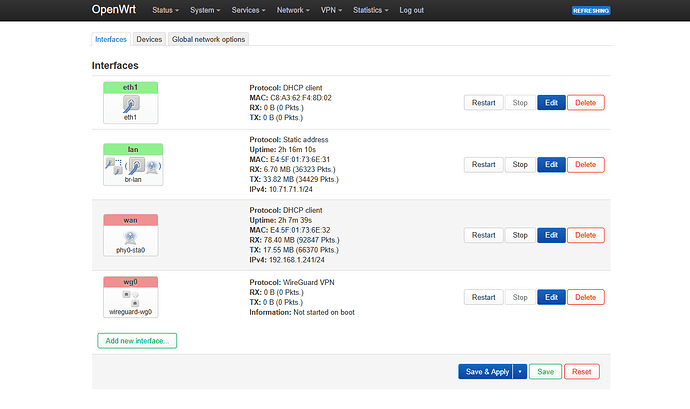Delete the eth1 interface
This screenshot has height=409, width=690.
coord(586,102)
